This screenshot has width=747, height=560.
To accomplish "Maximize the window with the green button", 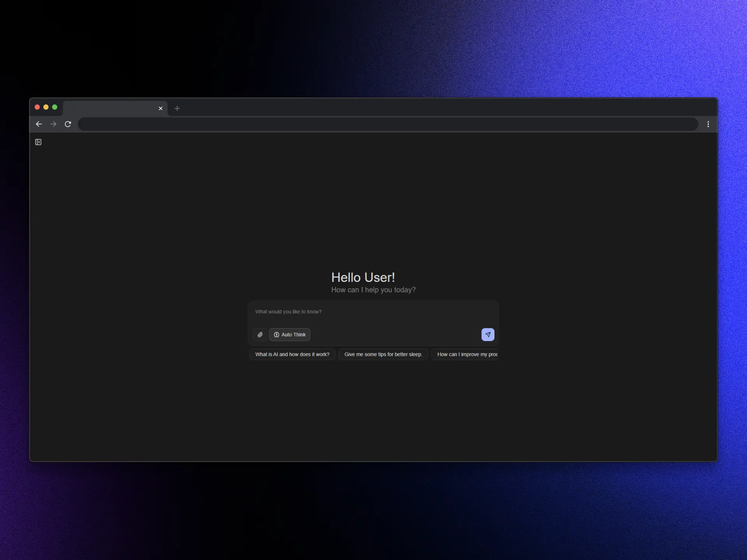I will pyautogui.click(x=54, y=107).
